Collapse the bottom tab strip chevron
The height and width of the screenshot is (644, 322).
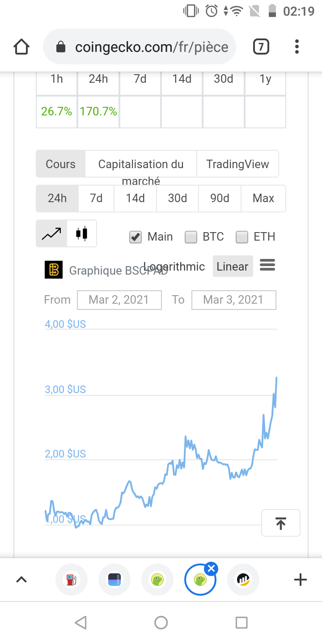pos(21,580)
